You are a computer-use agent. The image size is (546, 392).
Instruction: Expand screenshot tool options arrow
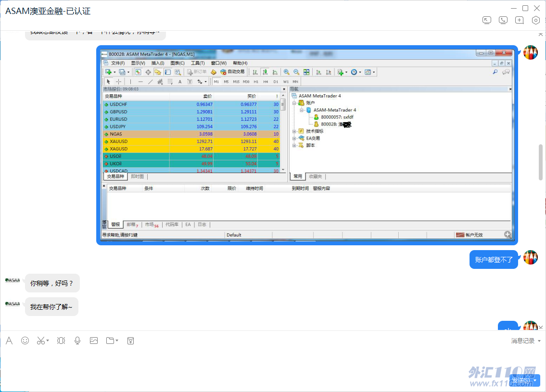48,341
